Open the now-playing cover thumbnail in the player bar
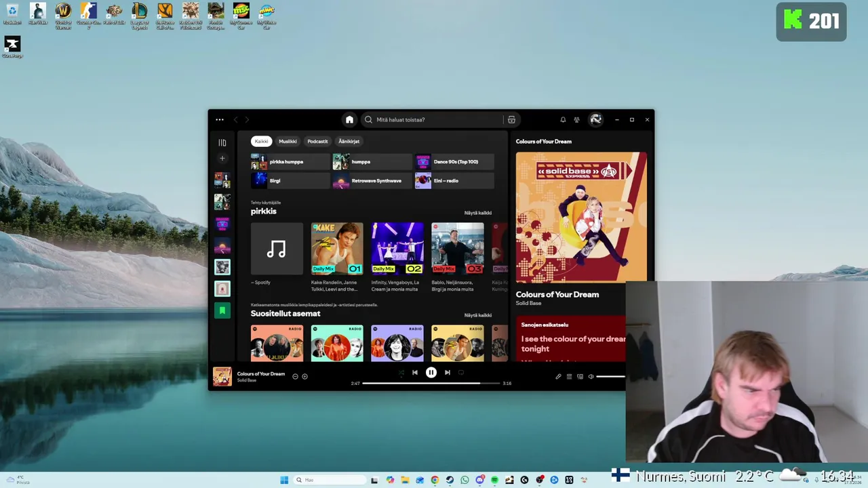Image resolution: width=868 pixels, height=488 pixels. tap(222, 377)
